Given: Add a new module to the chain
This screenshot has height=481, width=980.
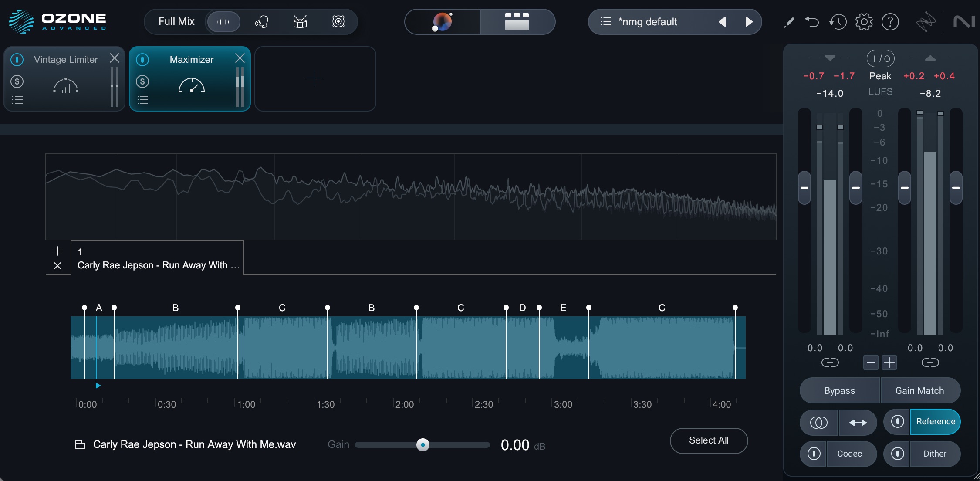Looking at the screenshot, I should pos(314,79).
